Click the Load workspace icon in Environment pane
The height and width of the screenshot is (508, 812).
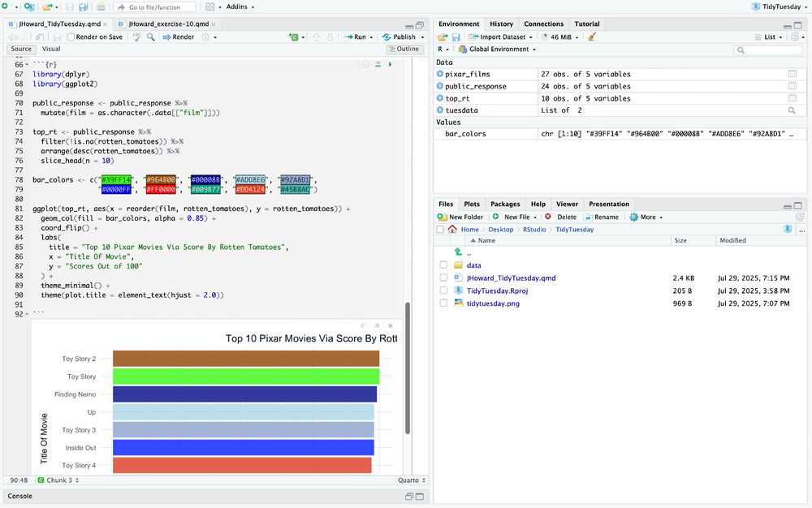(443, 37)
